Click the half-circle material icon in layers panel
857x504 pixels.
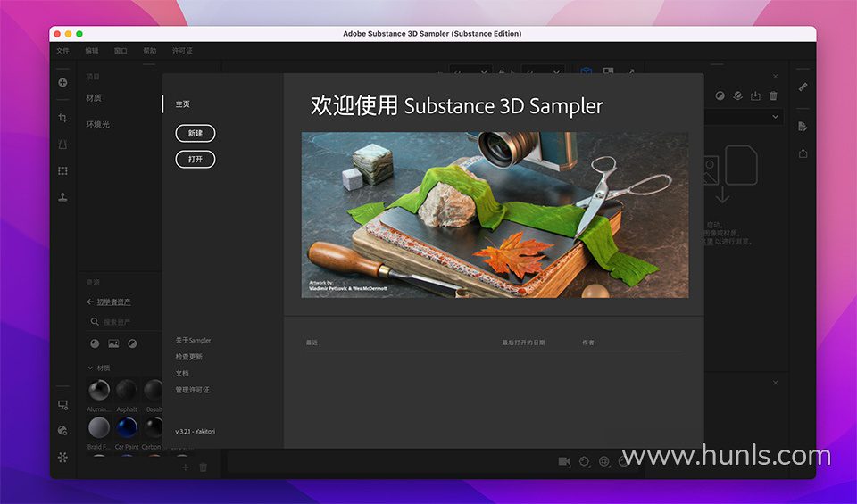point(720,95)
